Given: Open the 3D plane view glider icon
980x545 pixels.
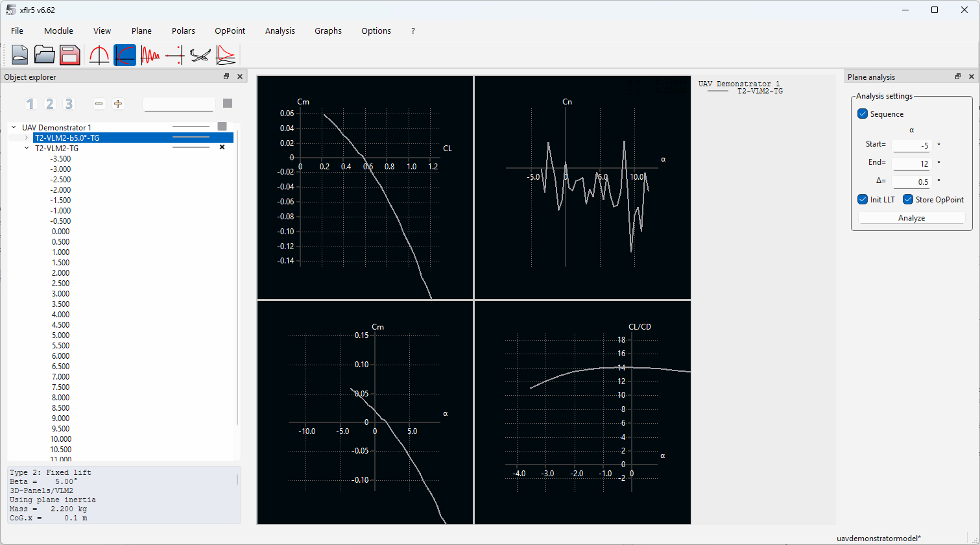Looking at the screenshot, I should pyautogui.click(x=200, y=55).
